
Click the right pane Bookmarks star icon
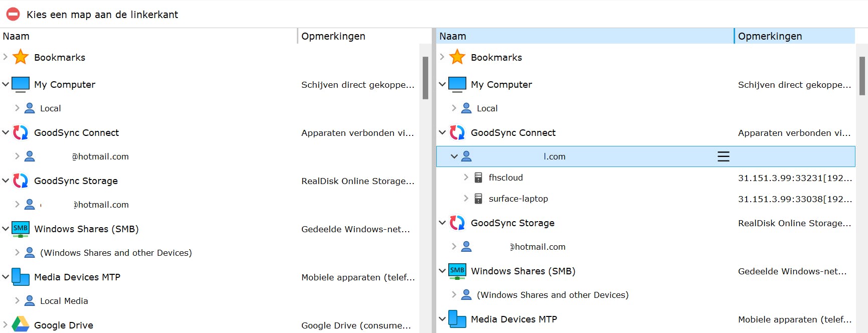tap(457, 57)
